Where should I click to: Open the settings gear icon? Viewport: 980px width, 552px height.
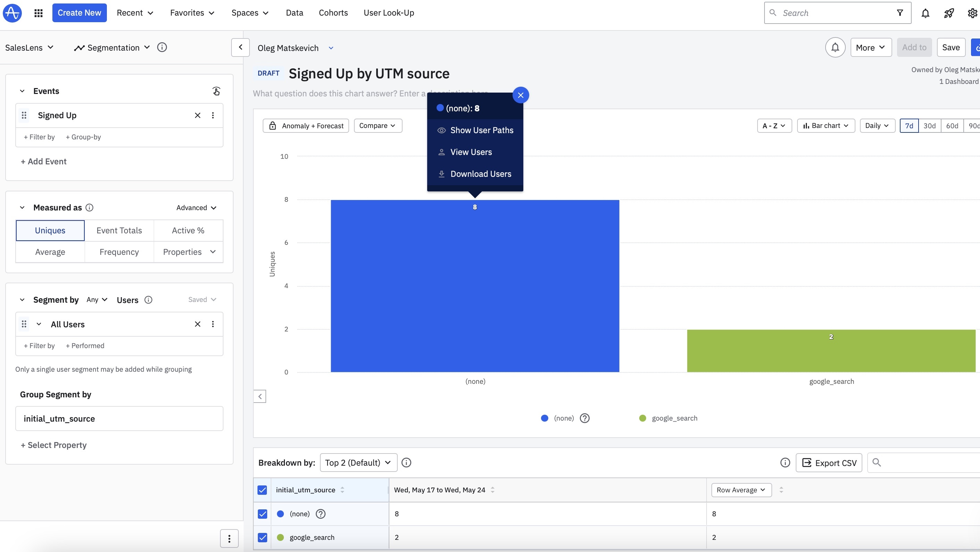[x=972, y=13]
